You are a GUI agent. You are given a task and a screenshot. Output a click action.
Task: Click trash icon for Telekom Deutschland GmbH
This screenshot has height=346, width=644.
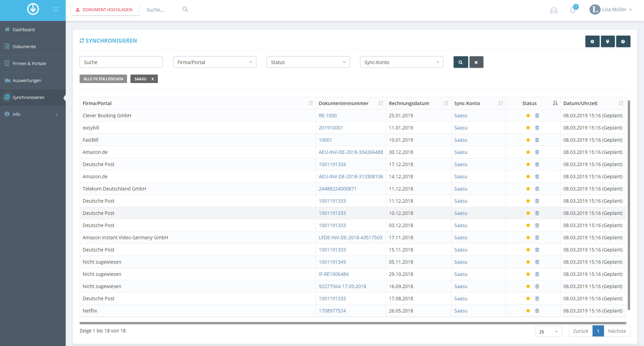[x=537, y=189]
